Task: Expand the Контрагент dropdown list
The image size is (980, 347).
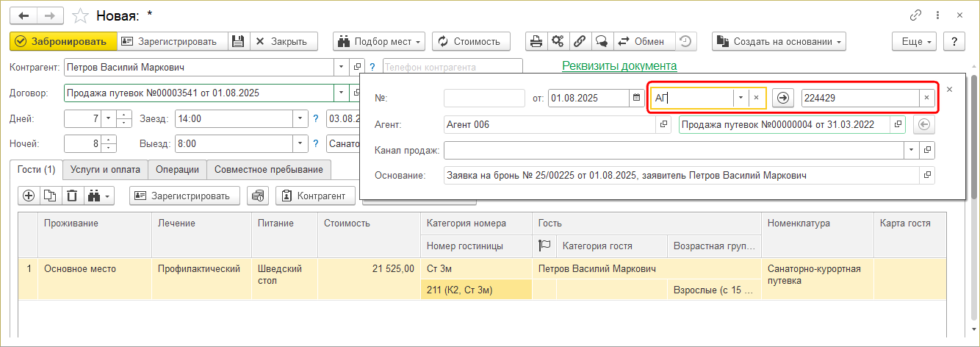Action: coord(340,67)
